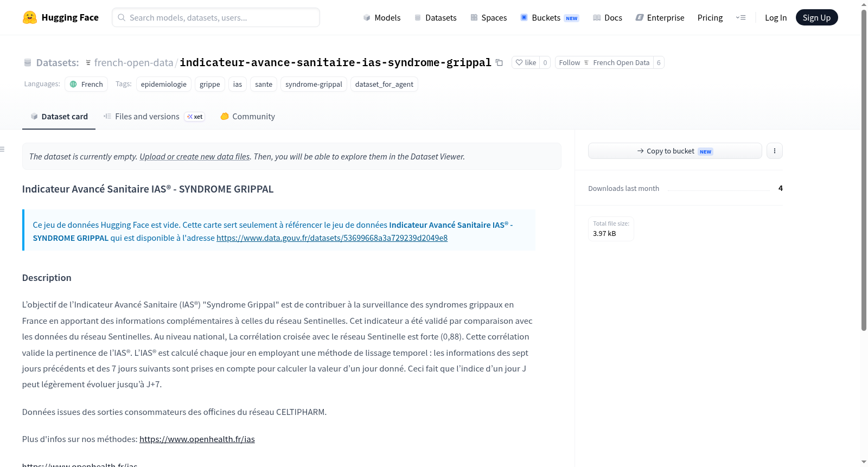
Task: Open Spaces from the top navigation
Action: pos(488,17)
